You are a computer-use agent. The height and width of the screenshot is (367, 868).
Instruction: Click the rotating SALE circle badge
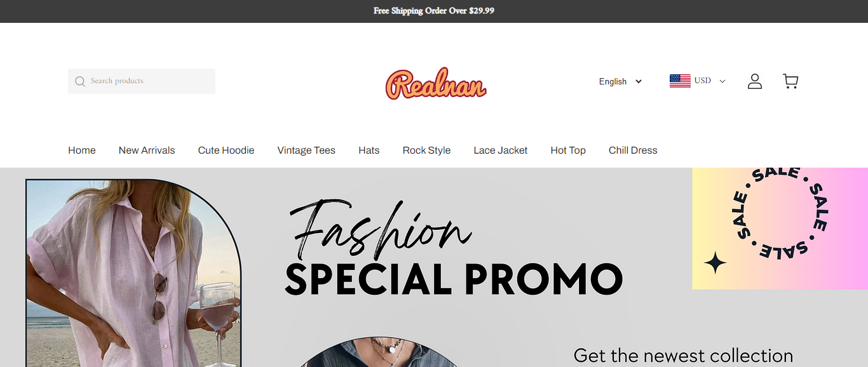[x=781, y=211]
